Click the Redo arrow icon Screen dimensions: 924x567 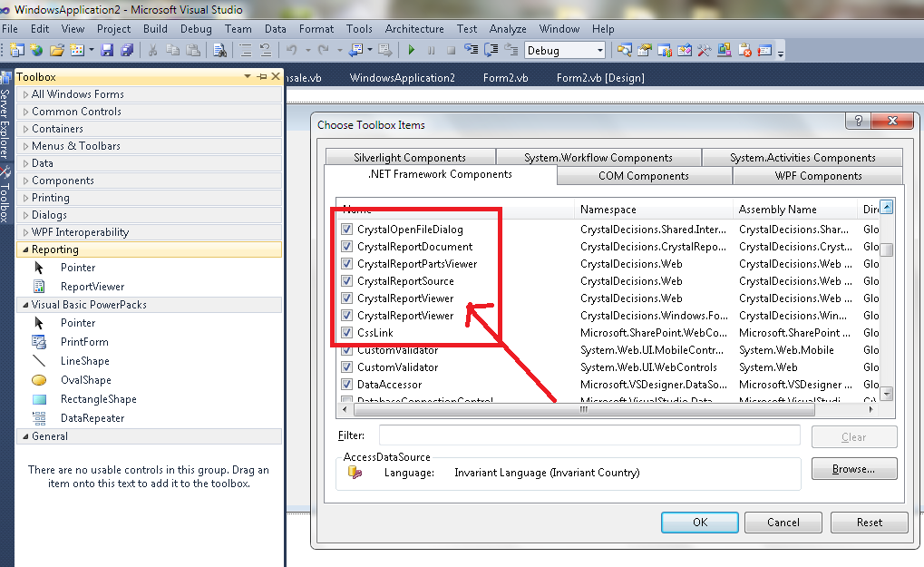324,51
